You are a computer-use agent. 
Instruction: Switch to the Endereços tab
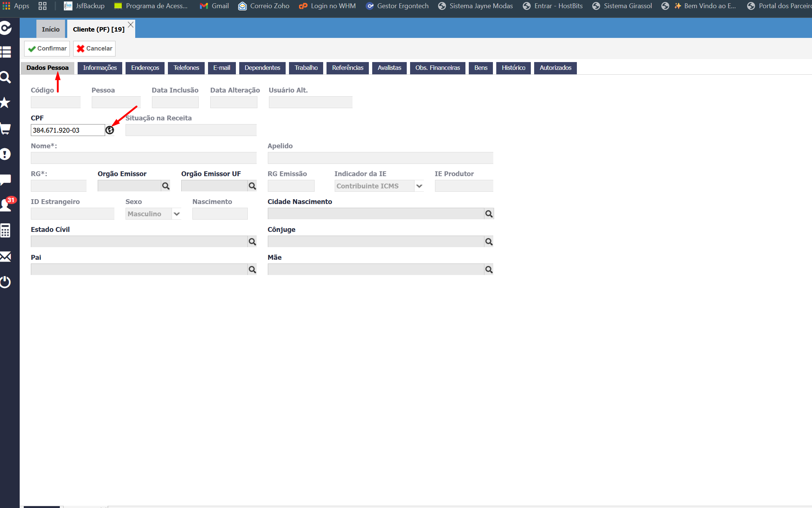coord(145,68)
